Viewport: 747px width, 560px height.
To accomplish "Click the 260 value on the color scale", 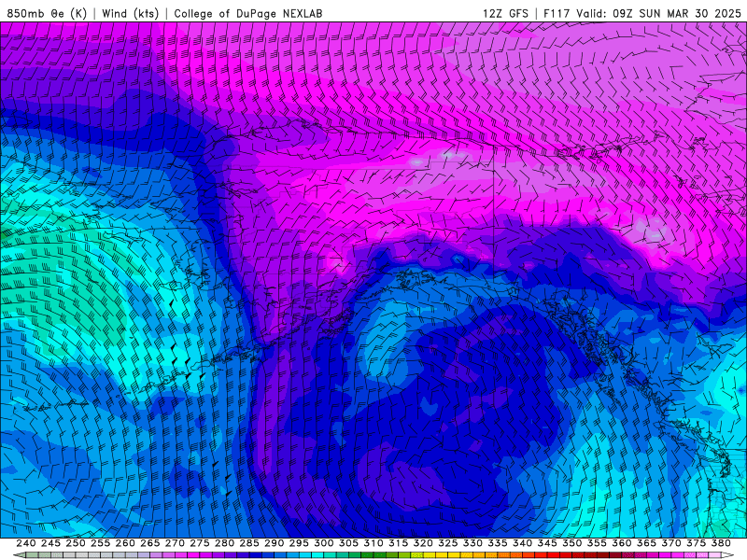I will coord(125,543).
